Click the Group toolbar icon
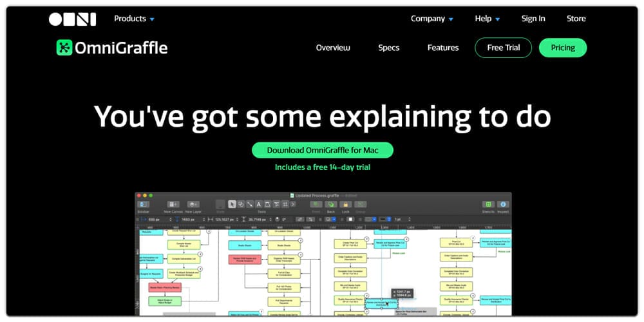 click(x=361, y=204)
